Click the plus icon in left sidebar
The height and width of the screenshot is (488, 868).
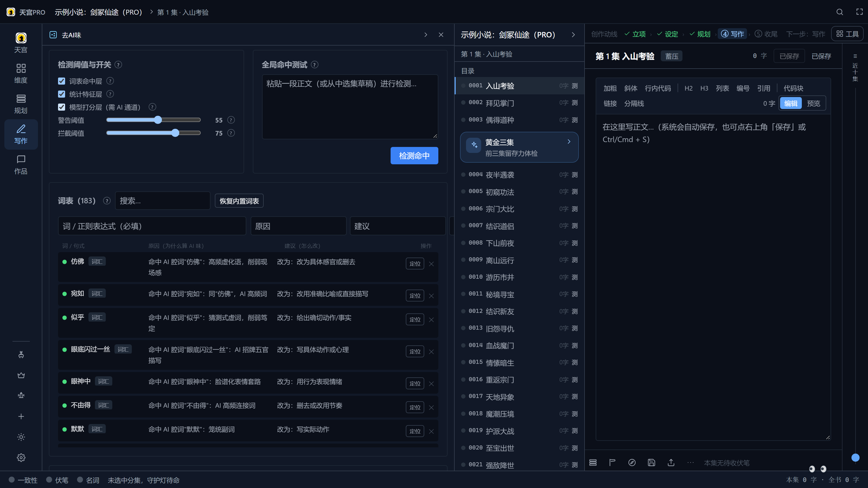[x=21, y=417]
